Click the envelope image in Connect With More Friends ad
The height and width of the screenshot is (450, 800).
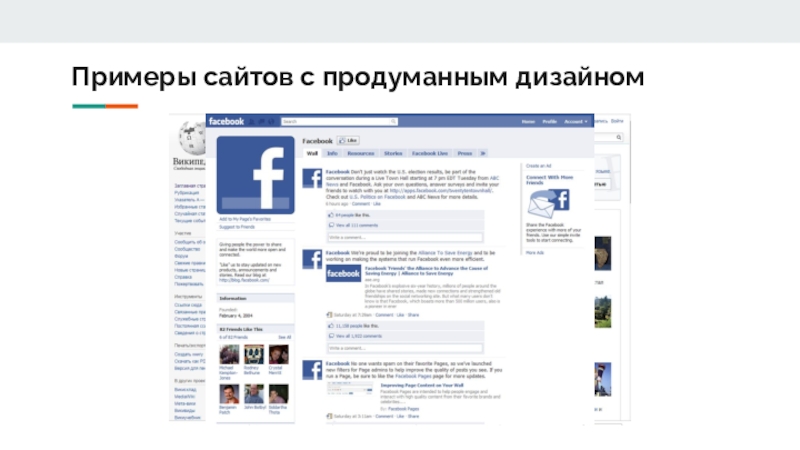pyautogui.click(x=548, y=203)
